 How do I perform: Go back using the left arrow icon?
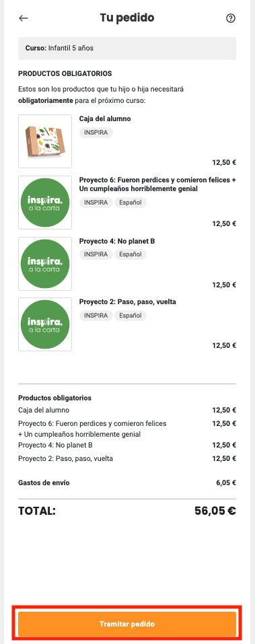24,18
